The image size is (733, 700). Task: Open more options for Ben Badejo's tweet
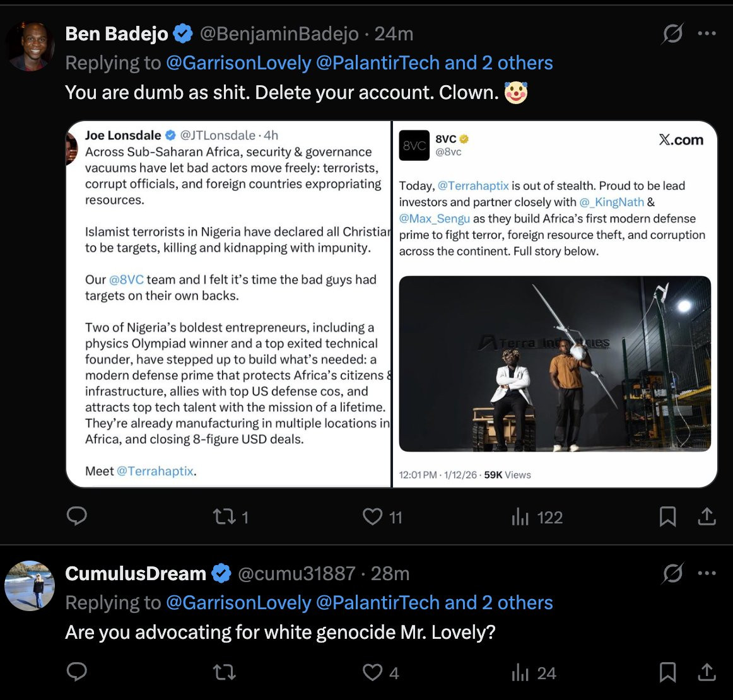click(707, 33)
